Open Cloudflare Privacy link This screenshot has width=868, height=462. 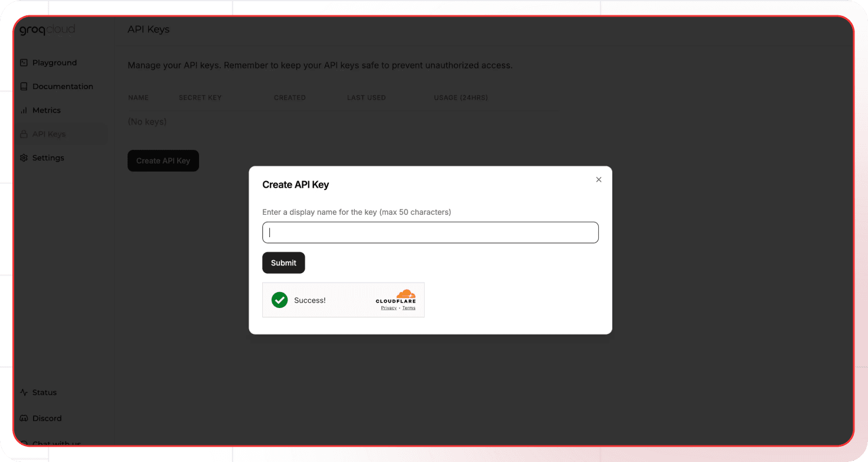coord(389,308)
